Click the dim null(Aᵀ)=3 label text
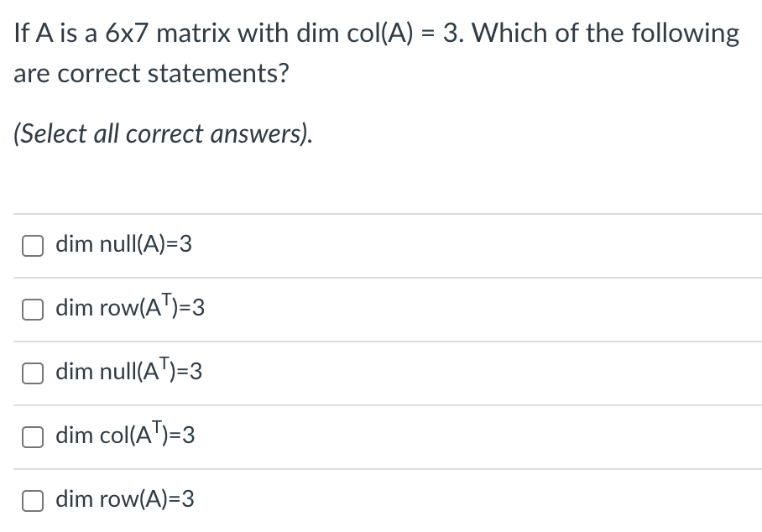 (128, 373)
